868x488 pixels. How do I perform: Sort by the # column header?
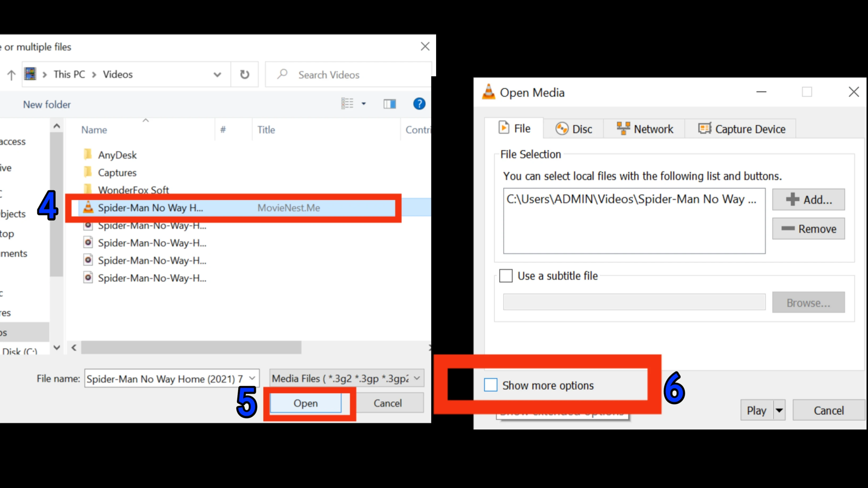(x=223, y=130)
